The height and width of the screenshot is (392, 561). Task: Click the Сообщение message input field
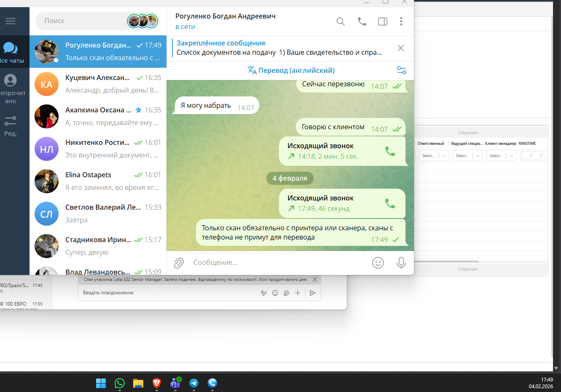[278, 263]
